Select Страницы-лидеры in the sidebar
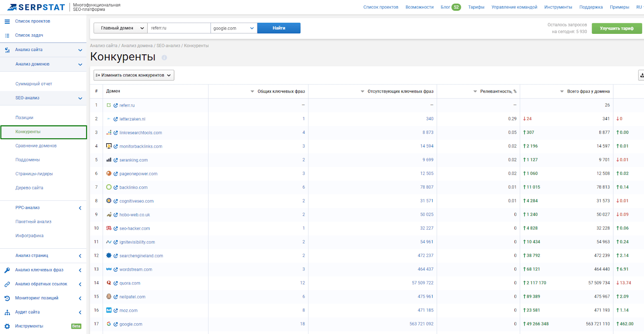The image size is (644, 334). coord(34,174)
